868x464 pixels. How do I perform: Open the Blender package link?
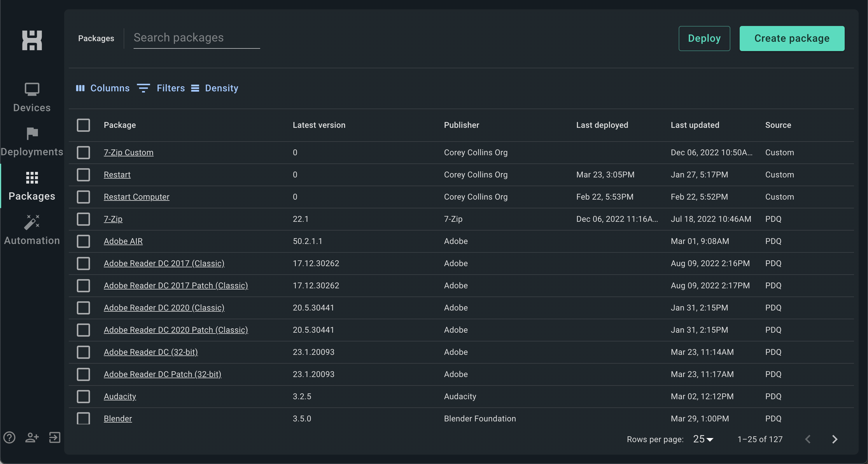[x=118, y=418]
